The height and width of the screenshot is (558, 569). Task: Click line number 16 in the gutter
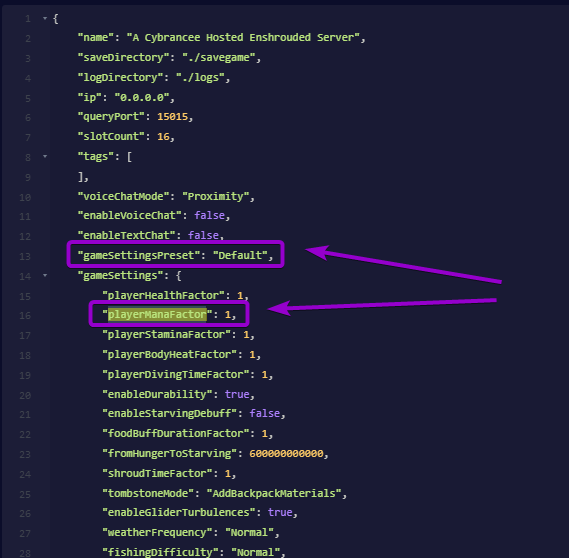pyautogui.click(x=25, y=316)
